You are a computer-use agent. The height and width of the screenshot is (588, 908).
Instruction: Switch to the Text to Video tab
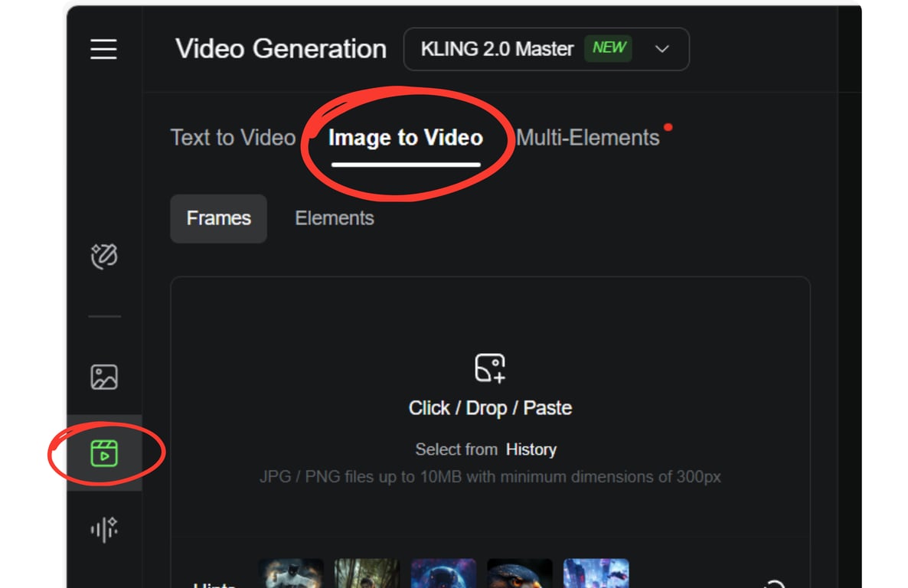233,138
